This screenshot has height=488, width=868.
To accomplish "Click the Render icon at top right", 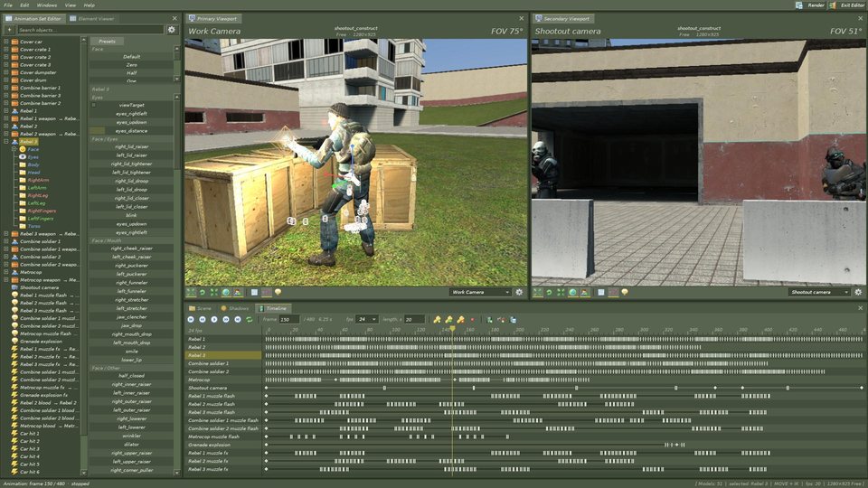I will [x=798, y=5].
